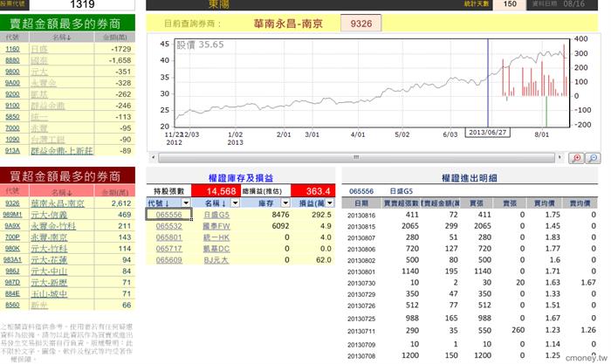This screenshot has height=364, width=611.
Task: Click the stock code input field showing 1319
Action: coord(82,4)
